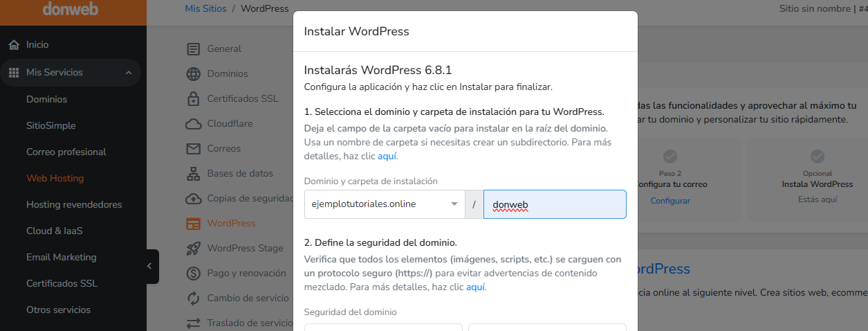Screen dimensions: 868x331
Task: Open Certificados SSL in the site menu
Action: (243, 99)
